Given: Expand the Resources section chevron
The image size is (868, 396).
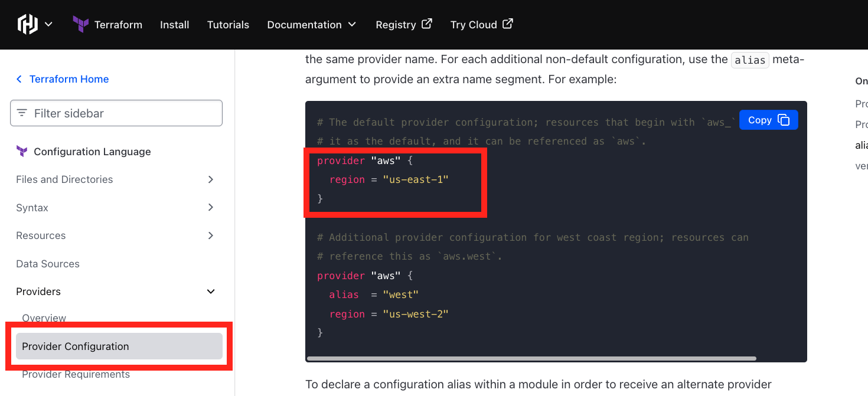Looking at the screenshot, I should [211, 235].
